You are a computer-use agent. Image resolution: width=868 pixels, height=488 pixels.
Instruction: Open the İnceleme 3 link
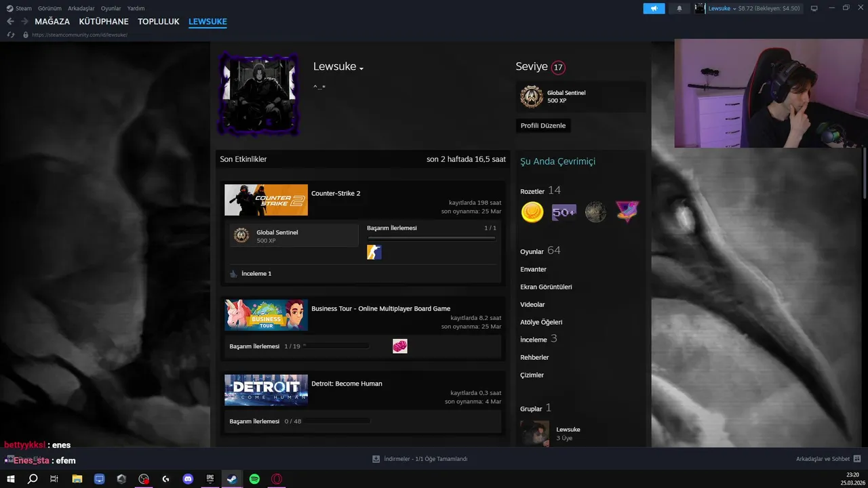click(x=538, y=339)
